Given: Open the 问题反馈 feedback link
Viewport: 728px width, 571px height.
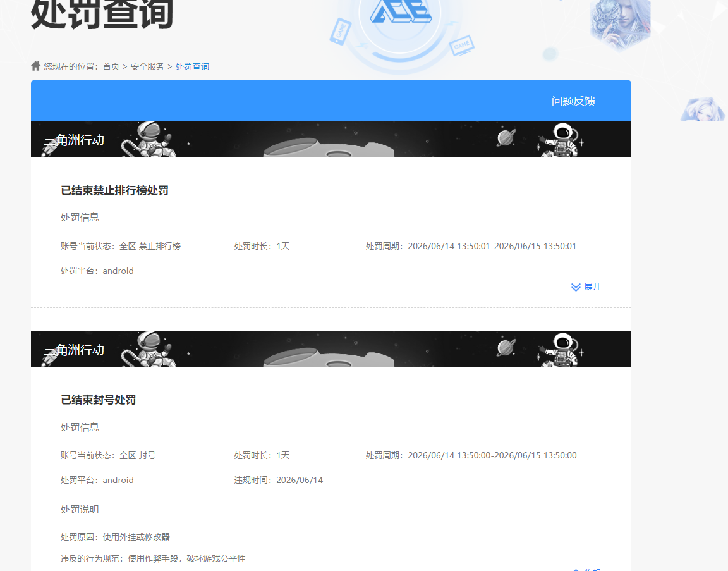Looking at the screenshot, I should (573, 101).
